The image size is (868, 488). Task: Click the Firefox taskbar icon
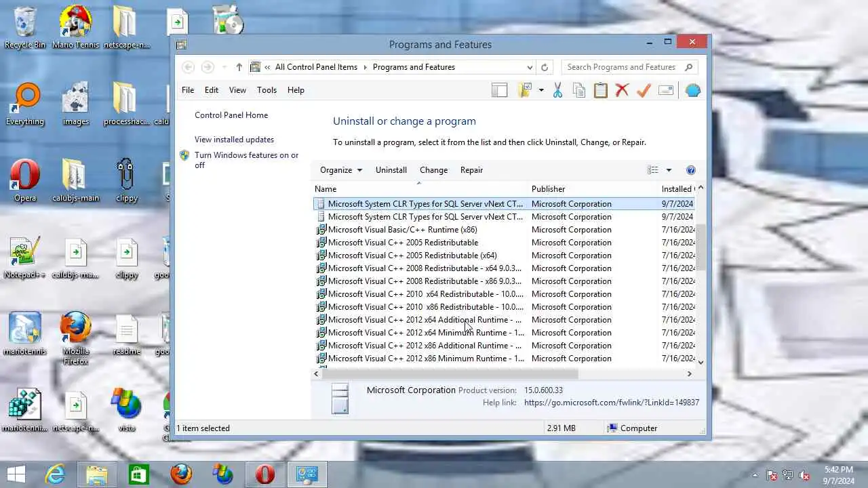[x=181, y=474]
